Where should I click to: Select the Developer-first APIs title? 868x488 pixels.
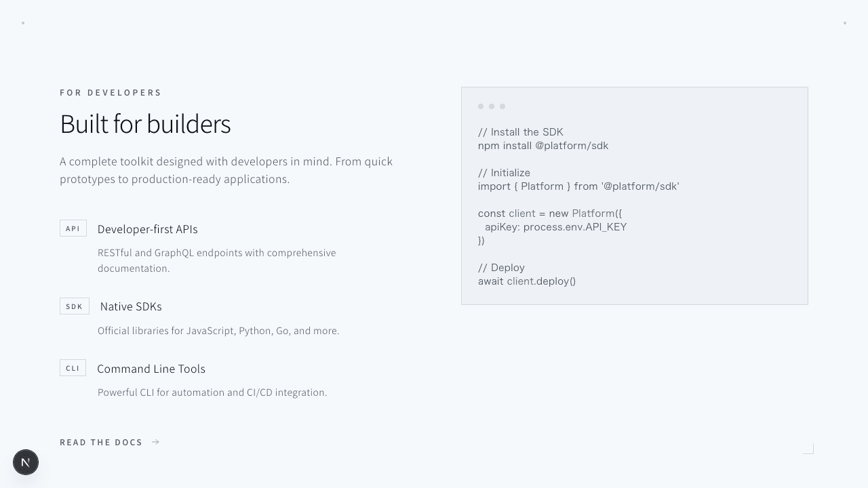pyautogui.click(x=147, y=229)
